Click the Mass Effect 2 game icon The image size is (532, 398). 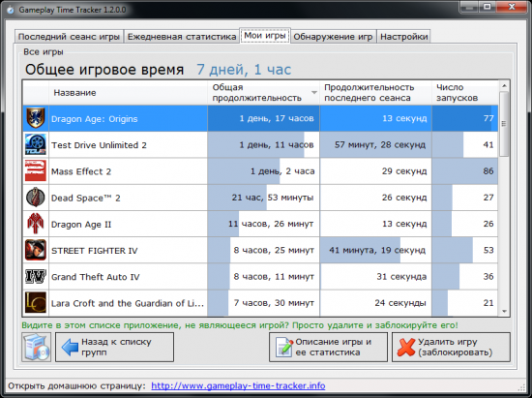point(36,170)
